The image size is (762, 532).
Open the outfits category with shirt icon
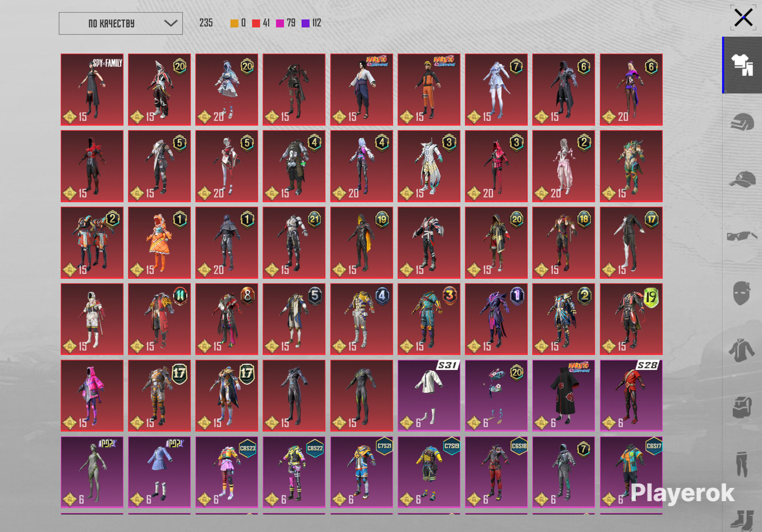pyautogui.click(x=742, y=65)
